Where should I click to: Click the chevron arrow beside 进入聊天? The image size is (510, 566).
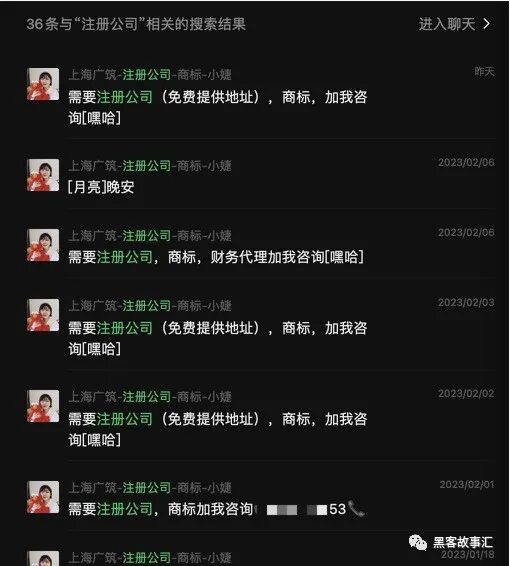(x=486, y=24)
